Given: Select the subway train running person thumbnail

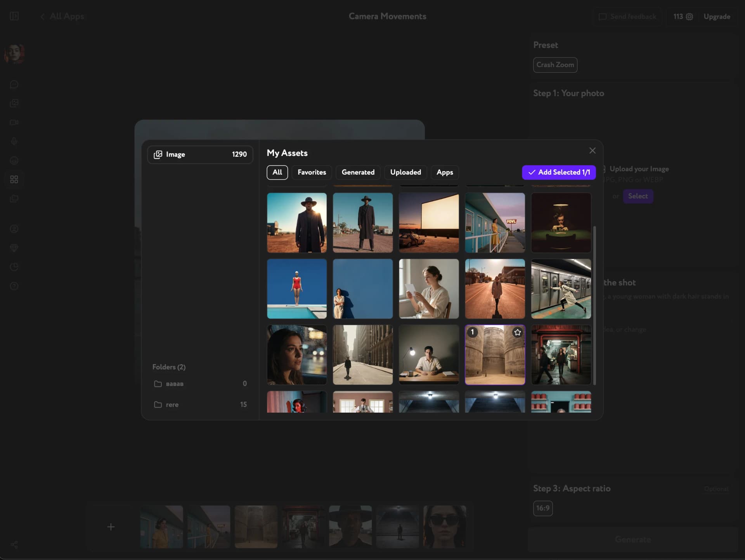Looking at the screenshot, I should click(x=561, y=289).
